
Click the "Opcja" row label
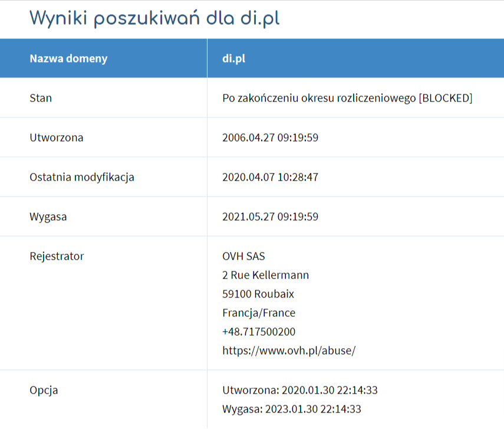click(44, 390)
